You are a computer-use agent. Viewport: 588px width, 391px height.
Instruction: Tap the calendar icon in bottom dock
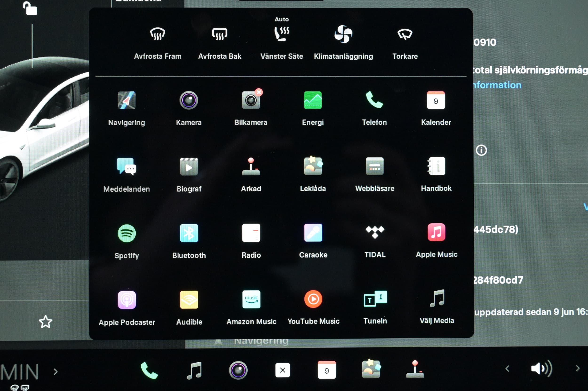[327, 370]
